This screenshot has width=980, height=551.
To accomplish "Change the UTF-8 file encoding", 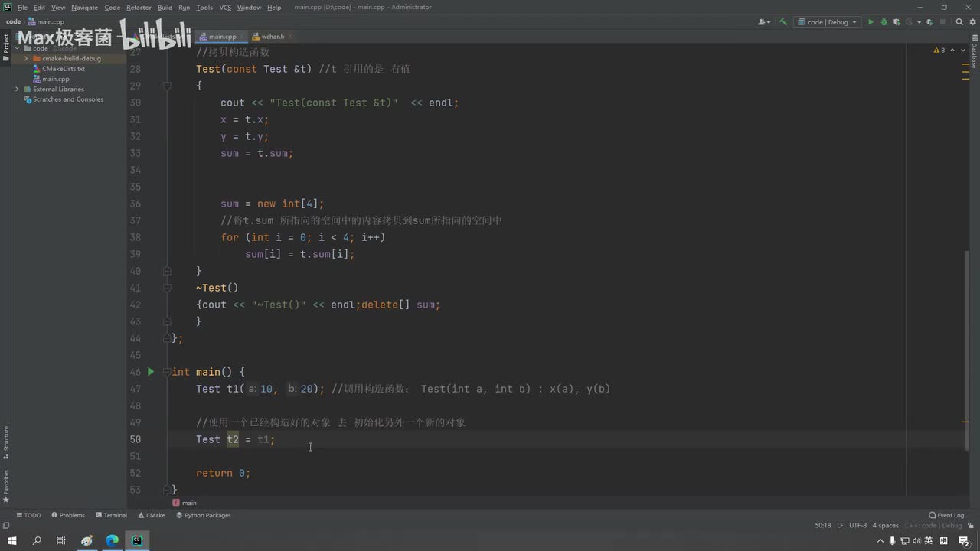I will click(857, 526).
